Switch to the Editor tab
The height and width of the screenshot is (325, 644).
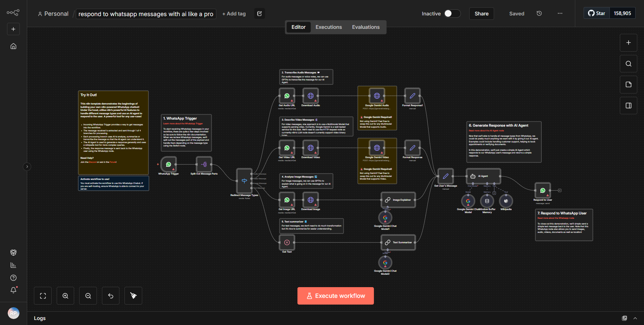[x=298, y=27]
